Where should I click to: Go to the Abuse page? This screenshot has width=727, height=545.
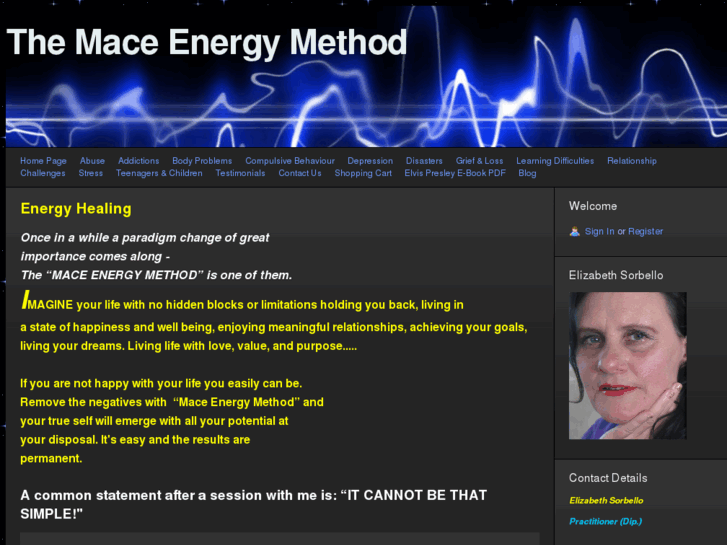click(92, 161)
